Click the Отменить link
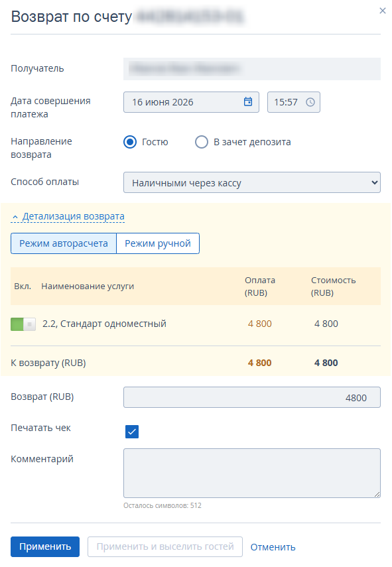This screenshot has height=567, width=392. click(x=273, y=547)
